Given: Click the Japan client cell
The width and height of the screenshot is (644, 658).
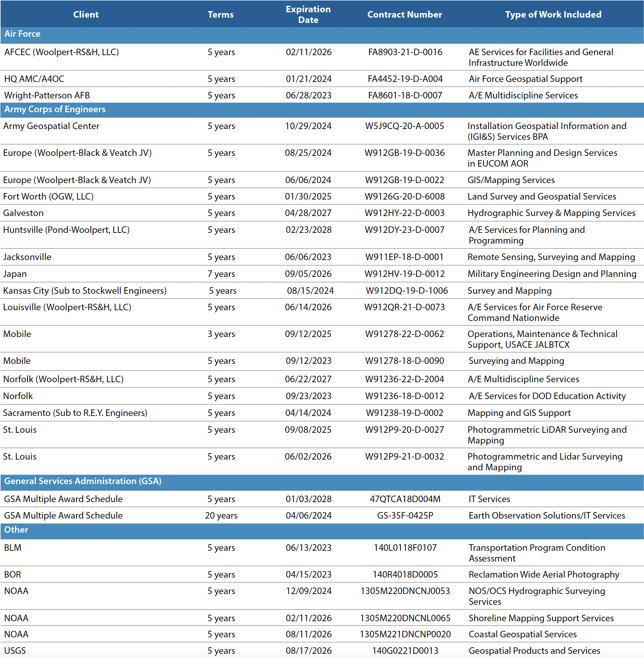Looking at the screenshot, I should click(x=15, y=274).
